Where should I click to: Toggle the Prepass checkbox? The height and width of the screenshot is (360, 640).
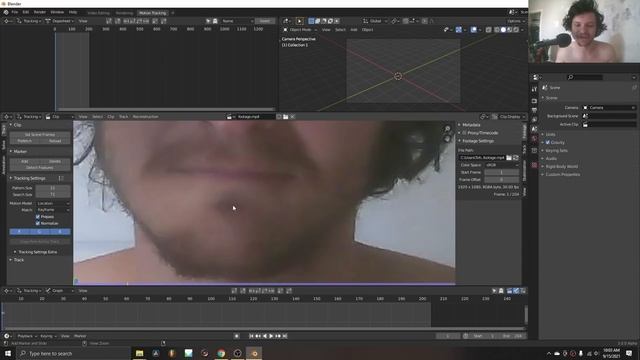(x=38, y=217)
